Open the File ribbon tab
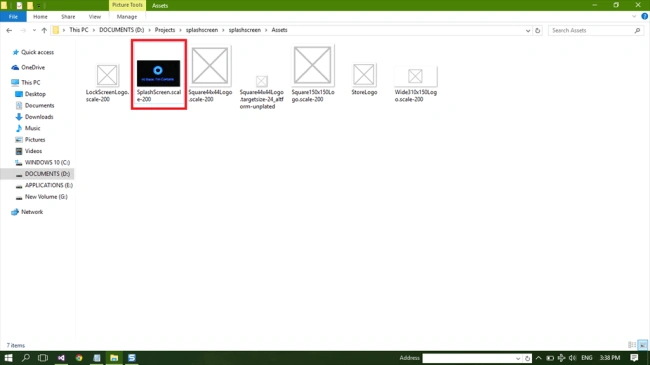The height and width of the screenshot is (365, 650). (13, 17)
